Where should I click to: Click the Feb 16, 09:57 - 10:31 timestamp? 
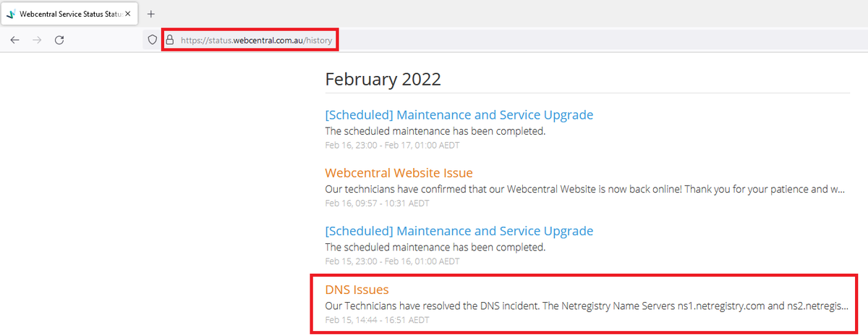pos(377,203)
